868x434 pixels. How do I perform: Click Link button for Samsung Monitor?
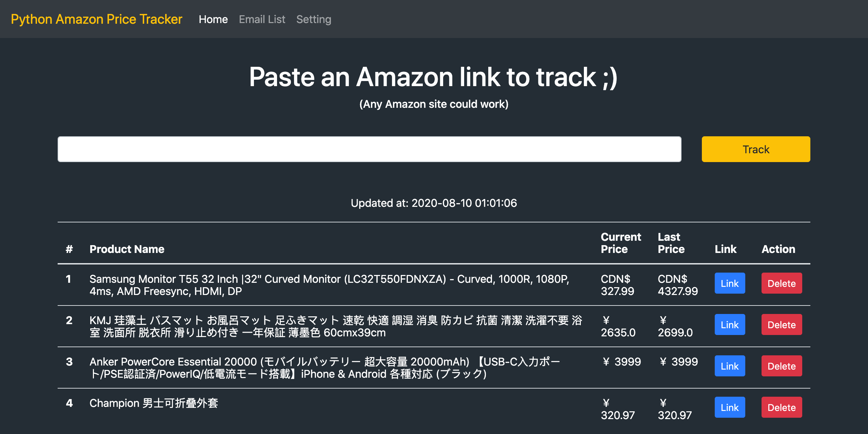click(x=730, y=284)
